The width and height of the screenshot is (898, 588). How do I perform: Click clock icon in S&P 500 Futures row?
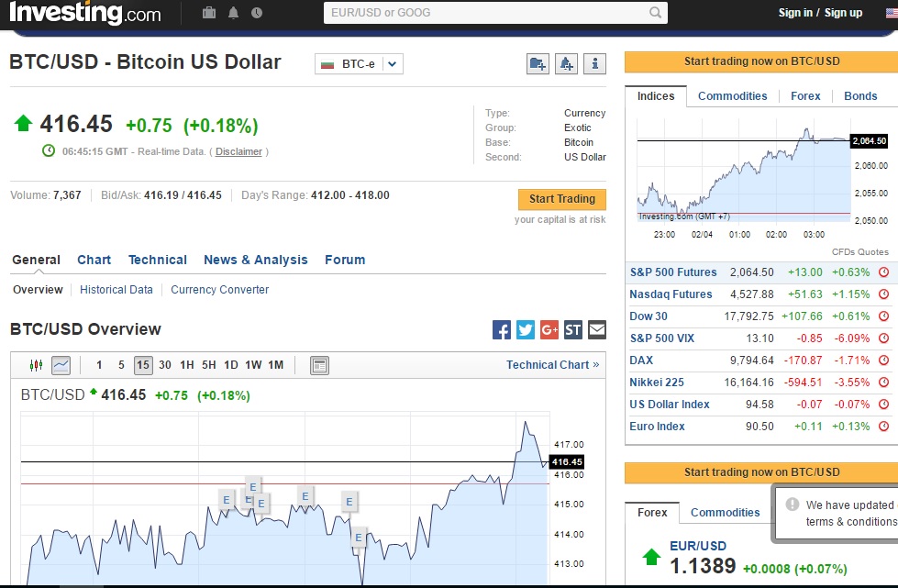pos(883,272)
